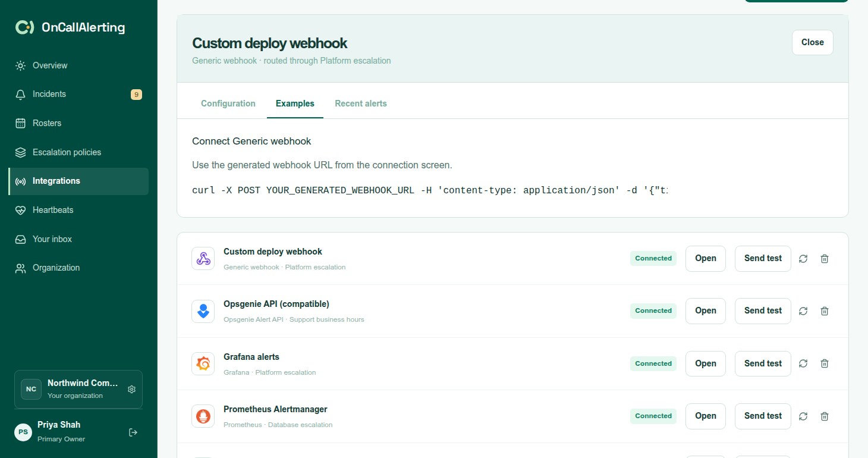Open organization settings gear icon
This screenshot has width=868, height=458.
(132, 389)
